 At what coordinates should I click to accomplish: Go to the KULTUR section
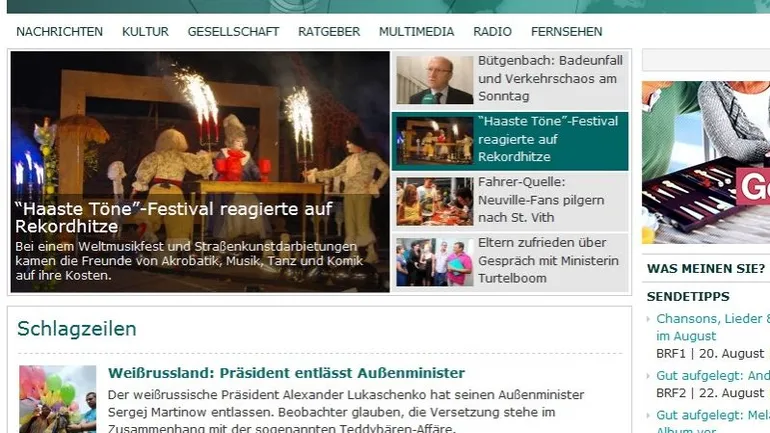[145, 31]
